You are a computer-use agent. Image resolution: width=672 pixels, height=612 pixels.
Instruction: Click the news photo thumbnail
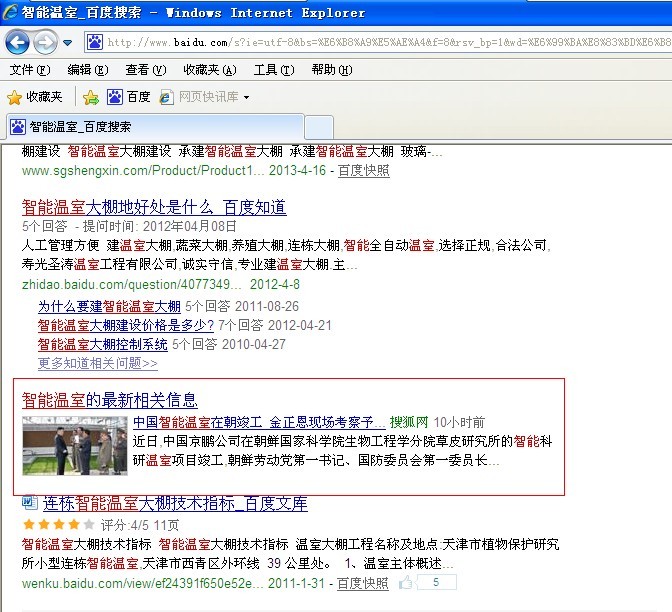click(75, 446)
